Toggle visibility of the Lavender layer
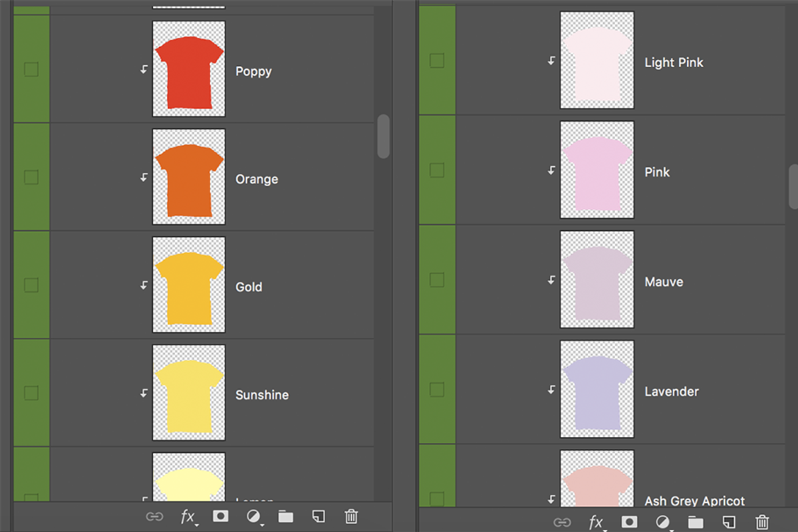 437,390
